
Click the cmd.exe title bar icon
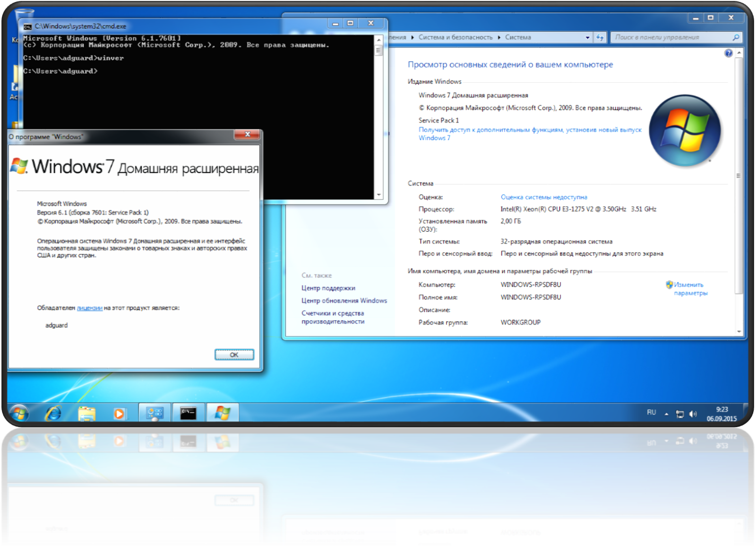point(28,26)
